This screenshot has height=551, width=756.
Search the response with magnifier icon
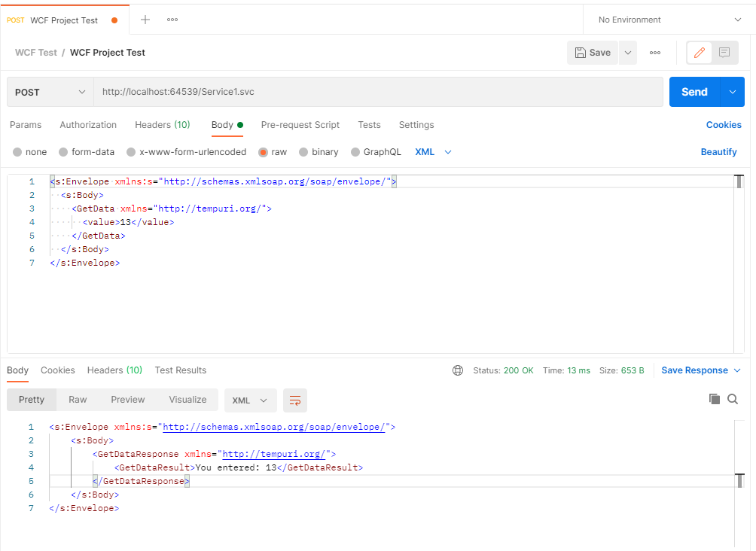733,399
